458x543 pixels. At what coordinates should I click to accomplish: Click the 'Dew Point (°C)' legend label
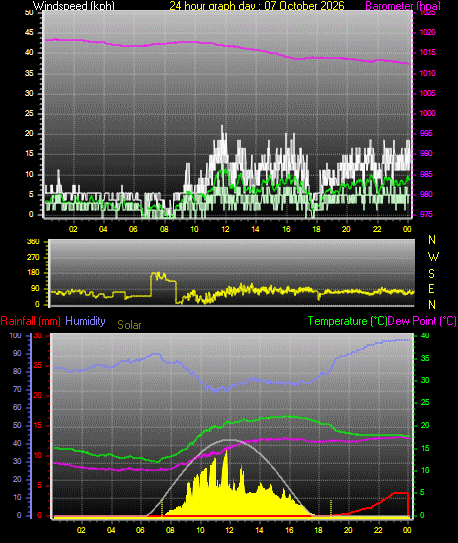click(422, 321)
